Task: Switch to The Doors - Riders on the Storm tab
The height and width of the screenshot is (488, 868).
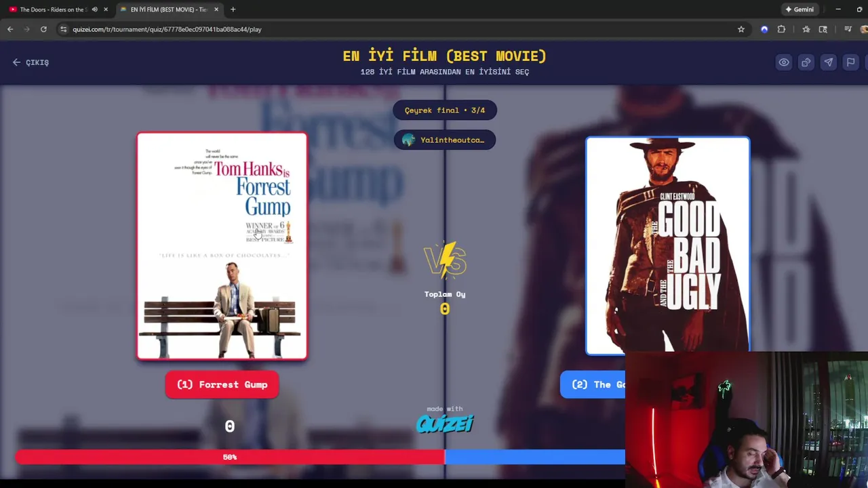Action: [52, 9]
